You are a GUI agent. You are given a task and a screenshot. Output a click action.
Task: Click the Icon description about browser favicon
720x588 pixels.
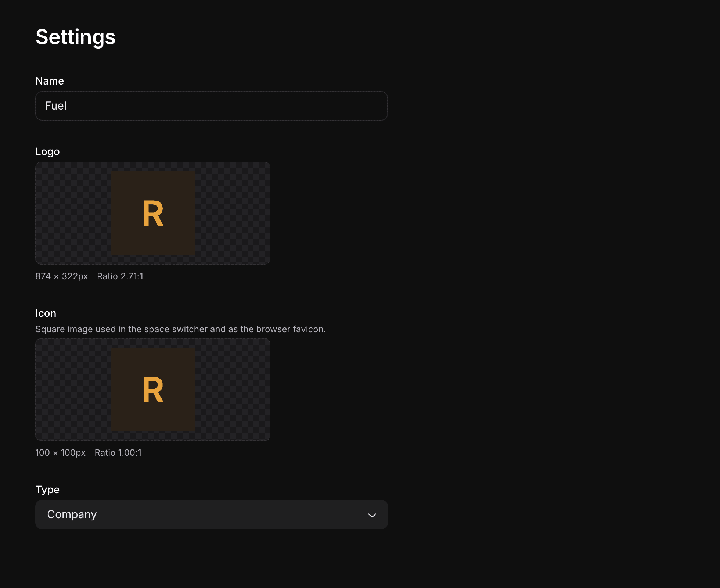[181, 329]
